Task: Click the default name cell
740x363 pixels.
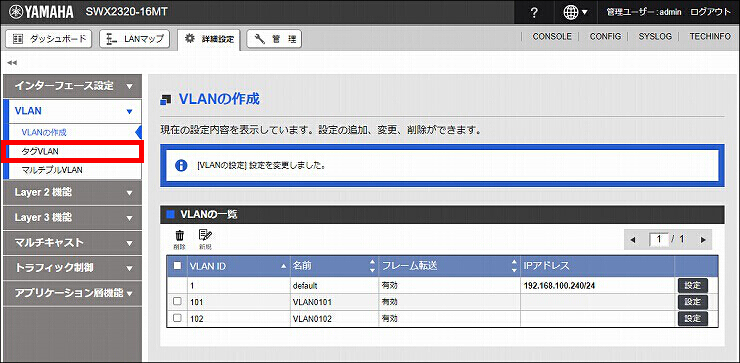Action: click(334, 286)
